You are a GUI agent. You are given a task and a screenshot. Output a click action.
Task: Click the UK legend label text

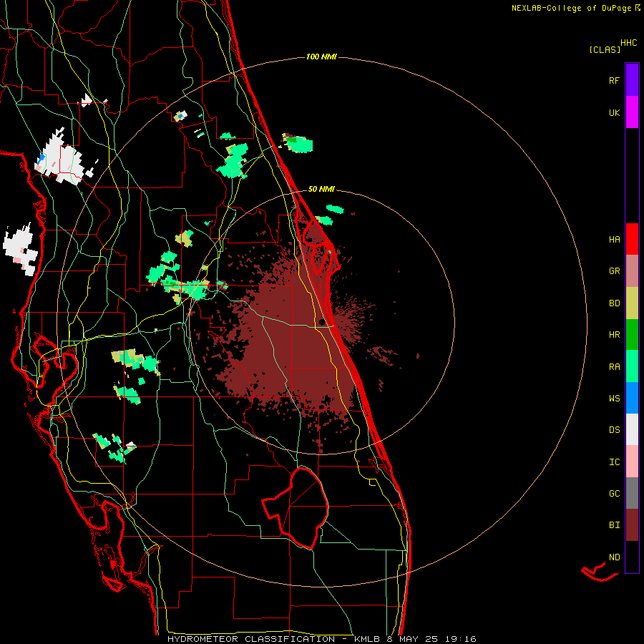tap(614, 112)
